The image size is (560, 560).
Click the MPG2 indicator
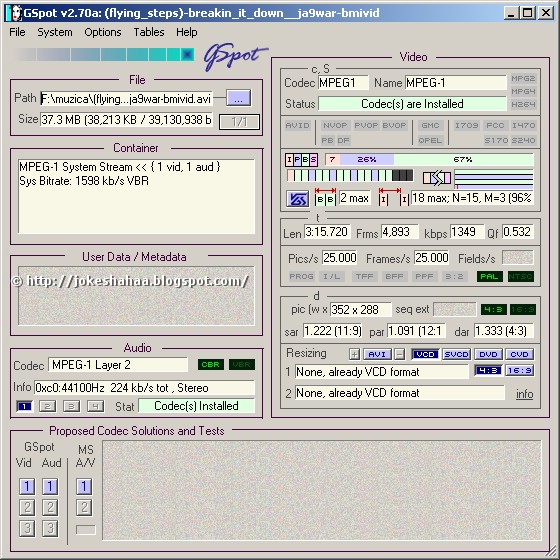(523, 78)
